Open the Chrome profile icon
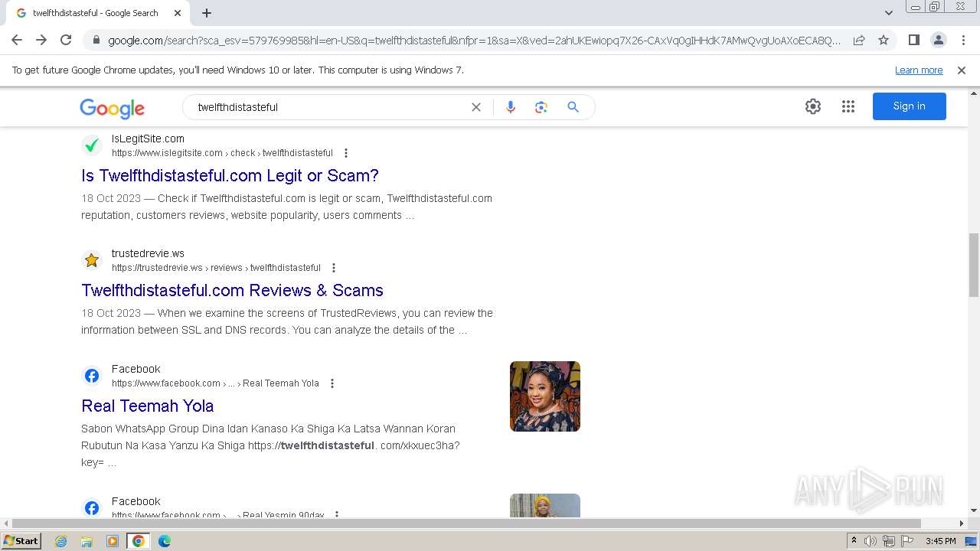The height and width of the screenshot is (551, 980). pos(938,40)
